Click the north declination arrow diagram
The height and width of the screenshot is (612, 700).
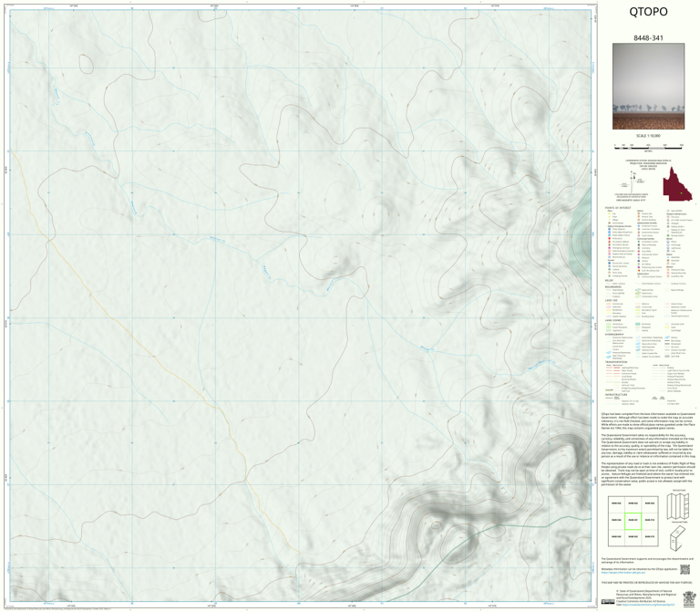click(632, 181)
